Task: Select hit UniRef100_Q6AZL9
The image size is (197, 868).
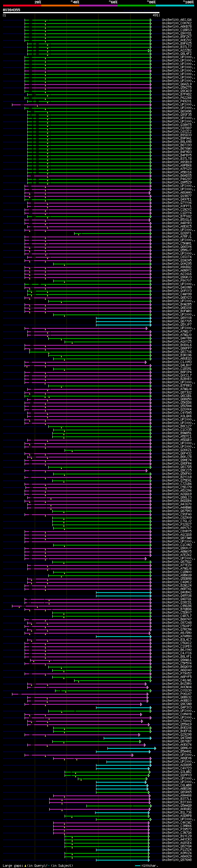Action: 177,84
